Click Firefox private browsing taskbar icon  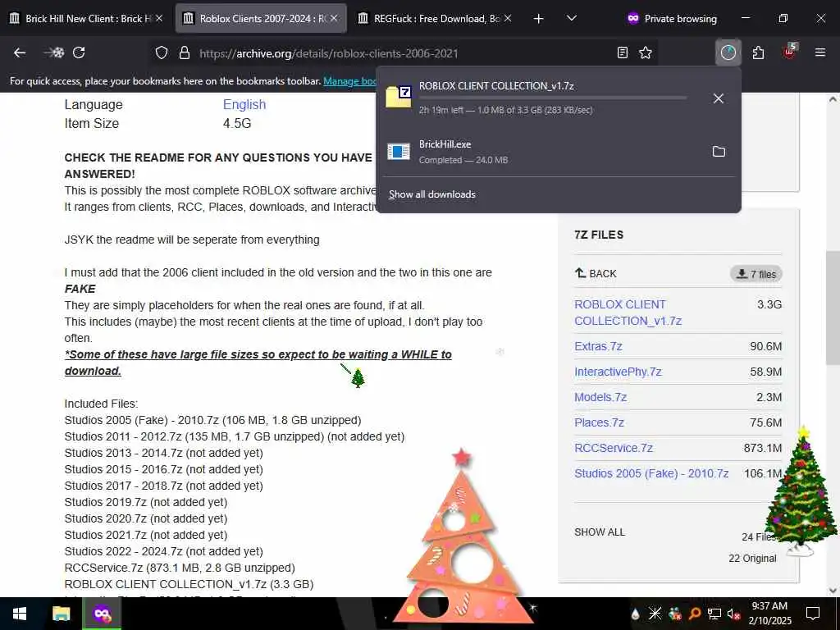click(x=102, y=614)
